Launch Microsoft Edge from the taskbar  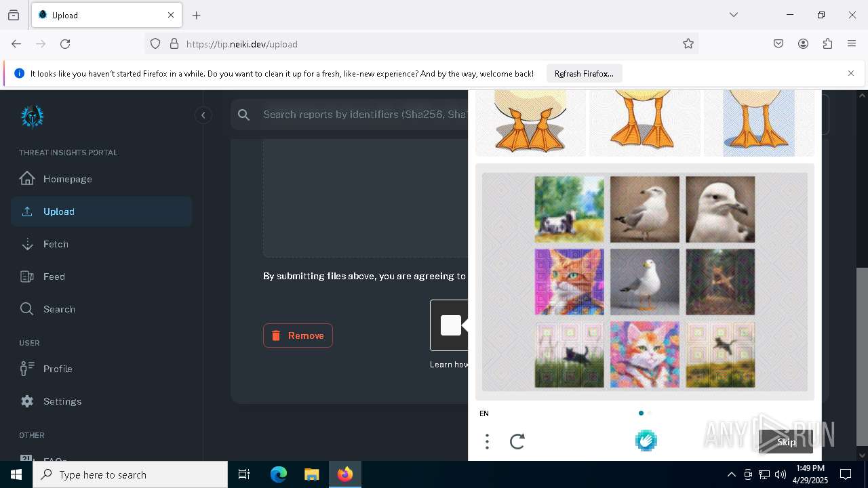[279, 474]
